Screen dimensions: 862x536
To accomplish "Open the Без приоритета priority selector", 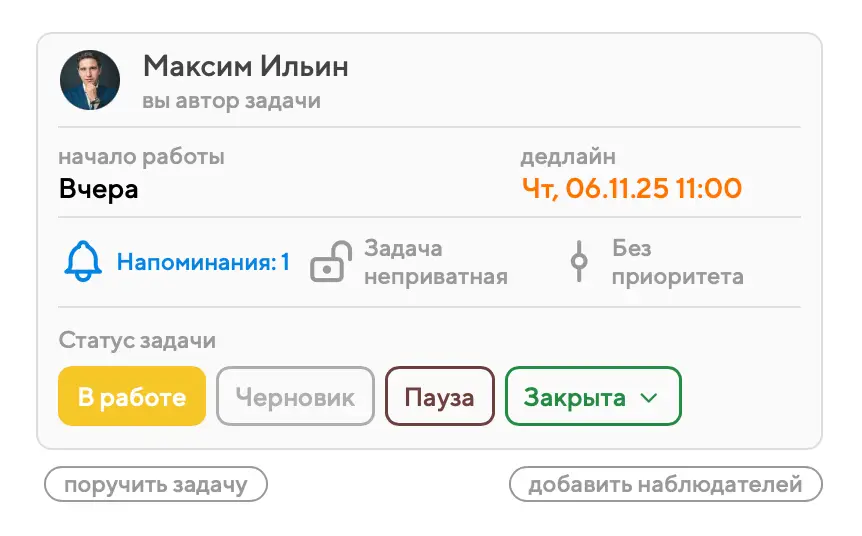I will point(677,262).
